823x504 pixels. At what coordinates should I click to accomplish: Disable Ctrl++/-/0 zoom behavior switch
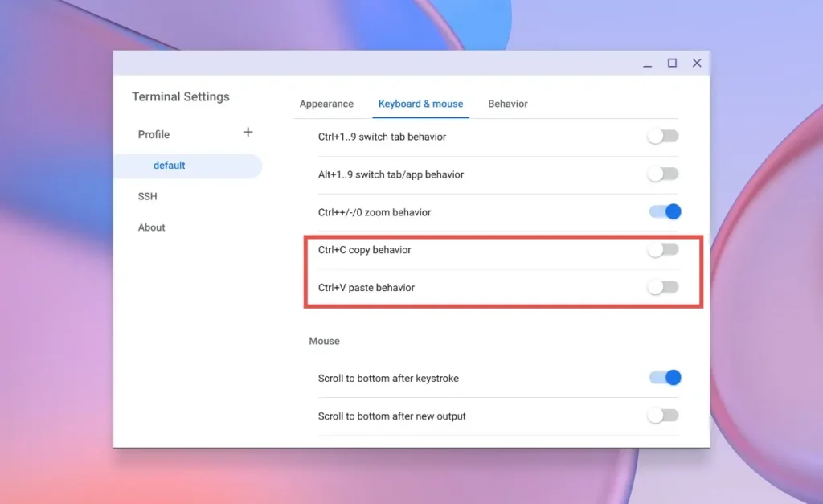point(665,212)
